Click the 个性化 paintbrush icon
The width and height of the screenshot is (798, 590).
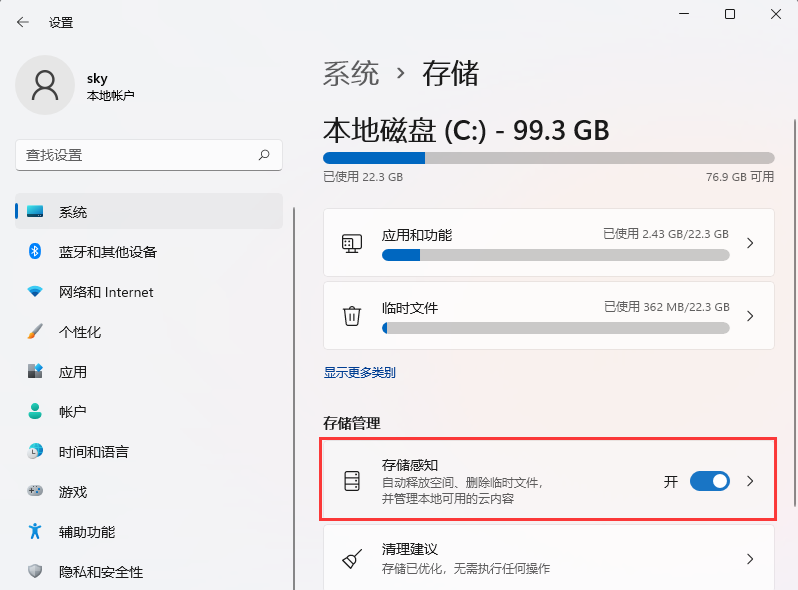(36, 332)
